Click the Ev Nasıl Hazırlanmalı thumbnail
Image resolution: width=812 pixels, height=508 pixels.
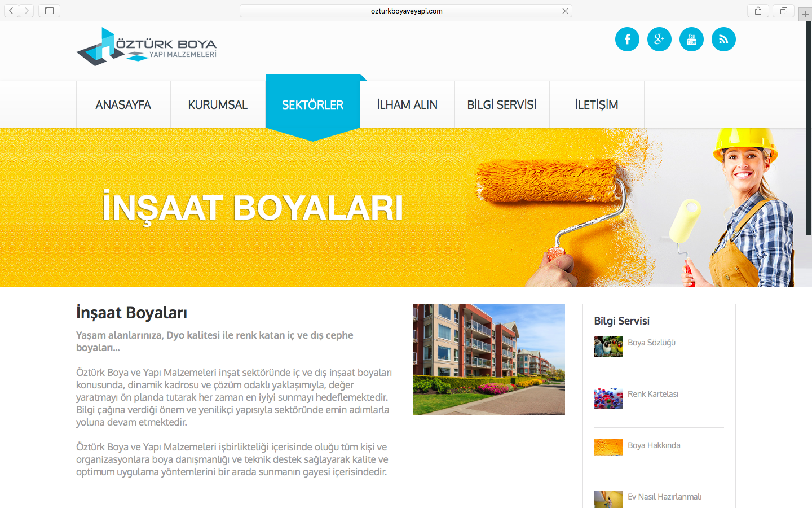click(x=608, y=500)
